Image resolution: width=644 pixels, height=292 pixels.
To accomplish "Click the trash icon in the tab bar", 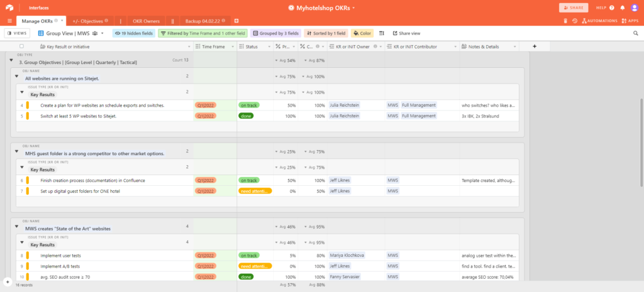I will point(565,21).
